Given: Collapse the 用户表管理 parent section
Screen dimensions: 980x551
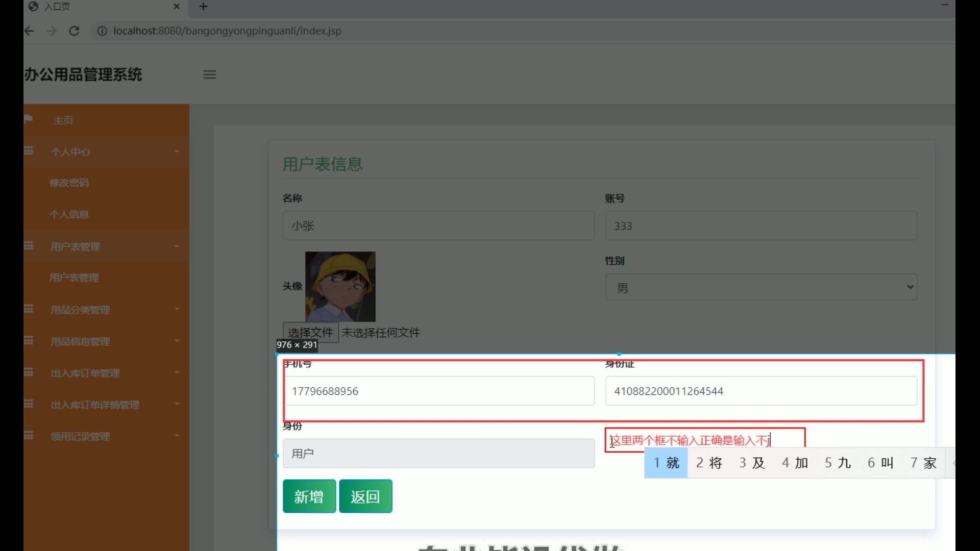Looking at the screenshot, I should point(106,246).
